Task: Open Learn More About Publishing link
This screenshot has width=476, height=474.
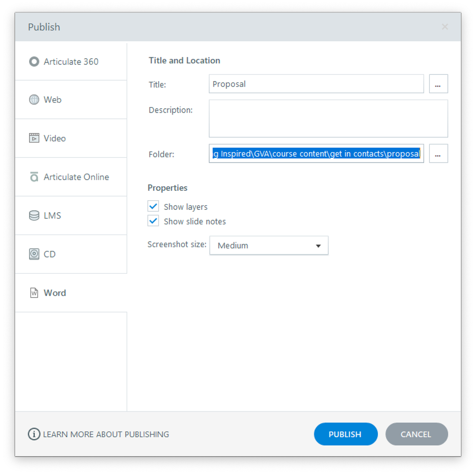Action: coord(106,434)
